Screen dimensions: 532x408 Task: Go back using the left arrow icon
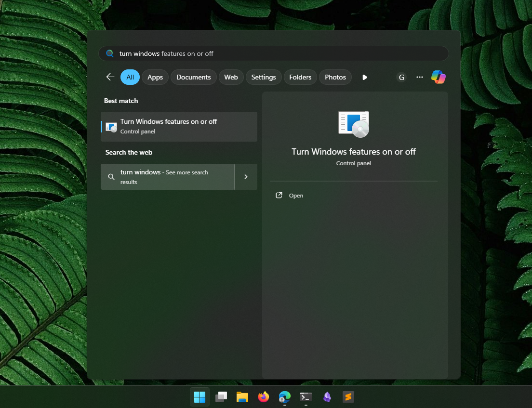pos(110,77)
